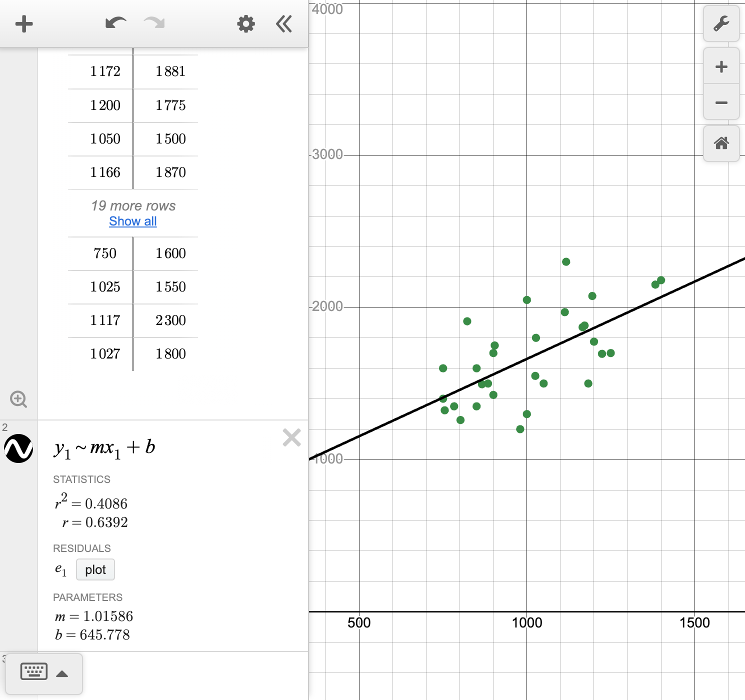Click the zoom-fit magnifier beside the table

click(x=18, y=399)
